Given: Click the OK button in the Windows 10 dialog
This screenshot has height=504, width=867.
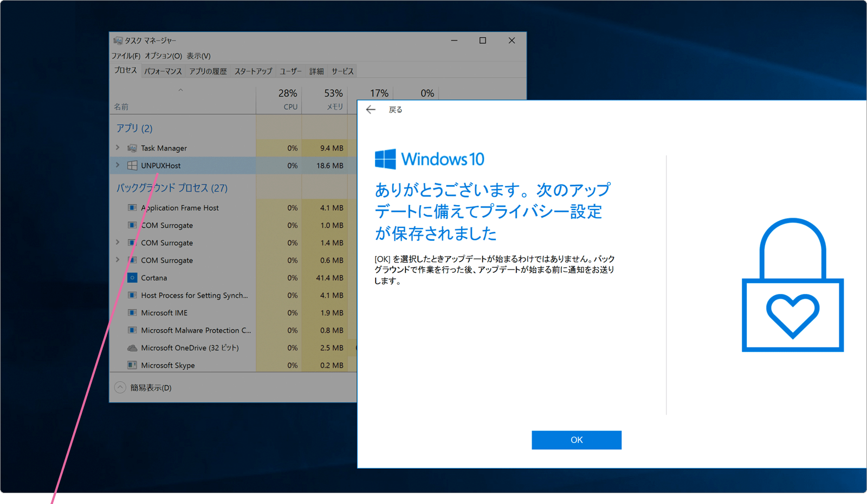Looking at the screenshot, I should coord(577,440).
